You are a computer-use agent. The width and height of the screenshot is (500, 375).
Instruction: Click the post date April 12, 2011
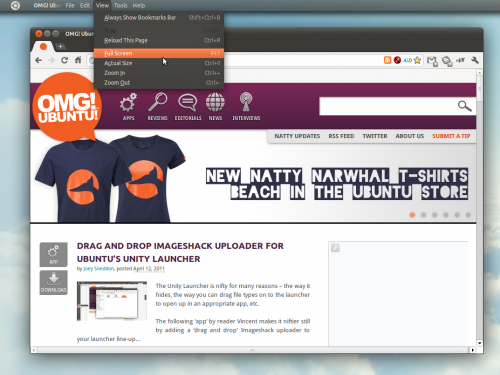[x=149, y=269]
